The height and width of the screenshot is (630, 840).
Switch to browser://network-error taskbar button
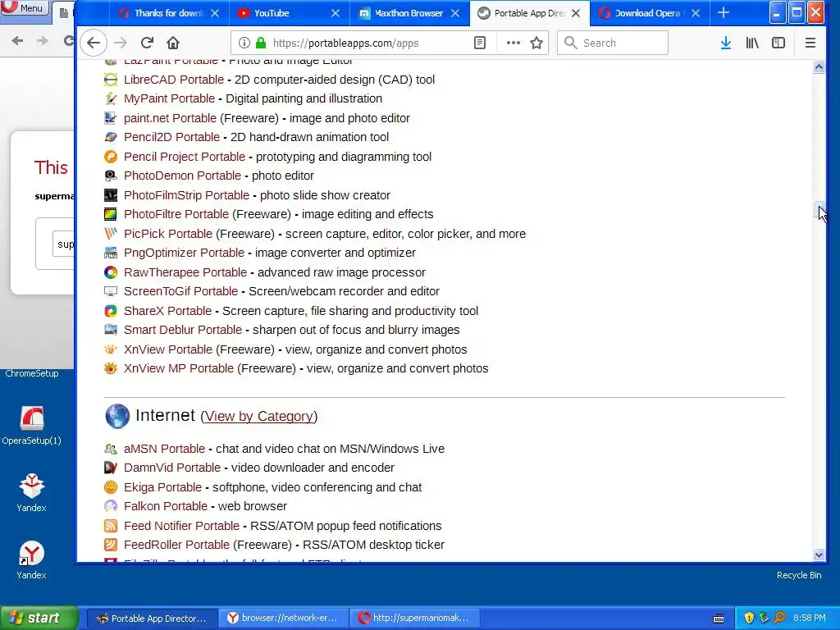[x=283, y=619]
